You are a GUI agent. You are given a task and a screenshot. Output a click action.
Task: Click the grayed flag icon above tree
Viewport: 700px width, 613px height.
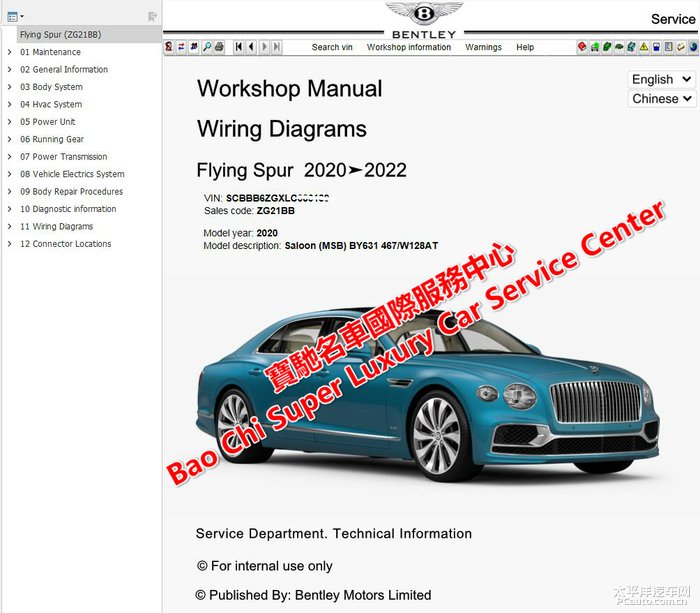click(x=152, y=17)
